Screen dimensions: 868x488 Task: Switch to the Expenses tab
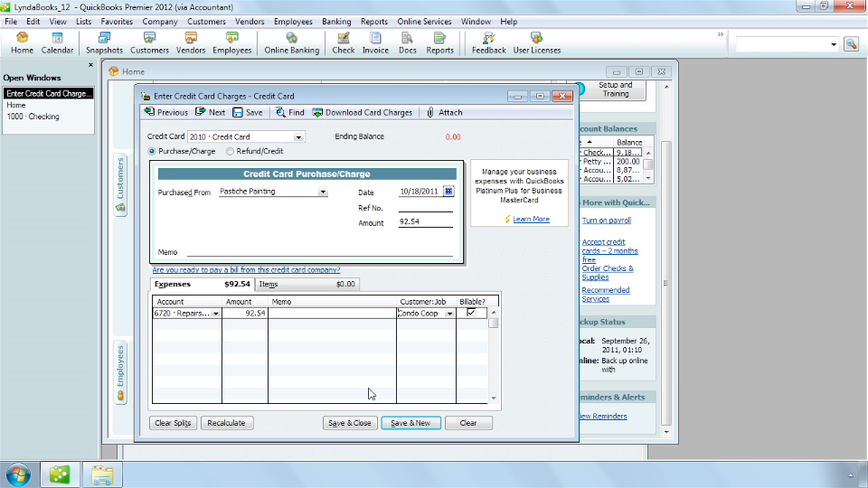[x=202, y=284]
